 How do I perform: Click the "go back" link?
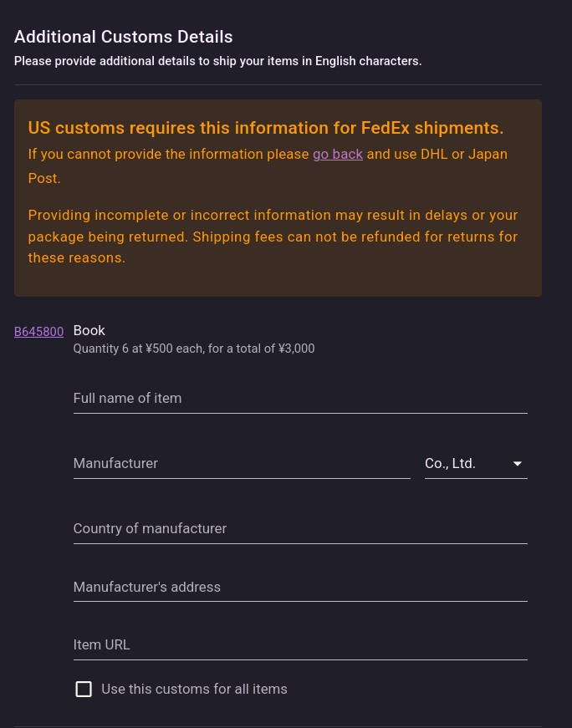(x=337, y=154)
